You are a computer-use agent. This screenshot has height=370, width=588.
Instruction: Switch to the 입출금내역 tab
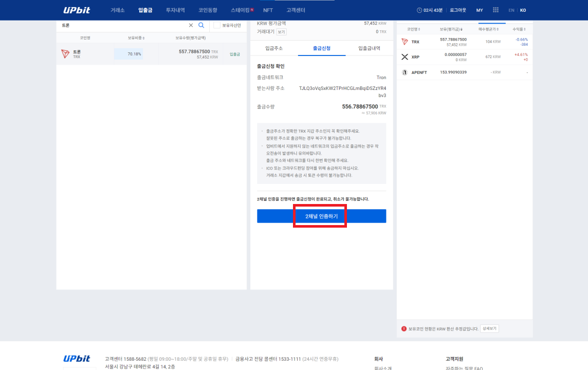(x=369, y=48)
